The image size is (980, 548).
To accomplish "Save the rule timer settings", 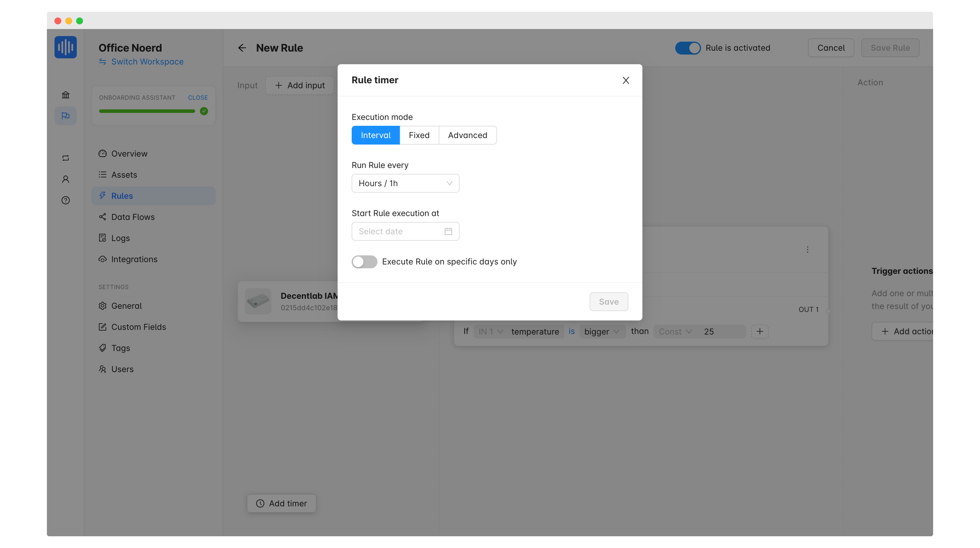I will tap(608, 302).
